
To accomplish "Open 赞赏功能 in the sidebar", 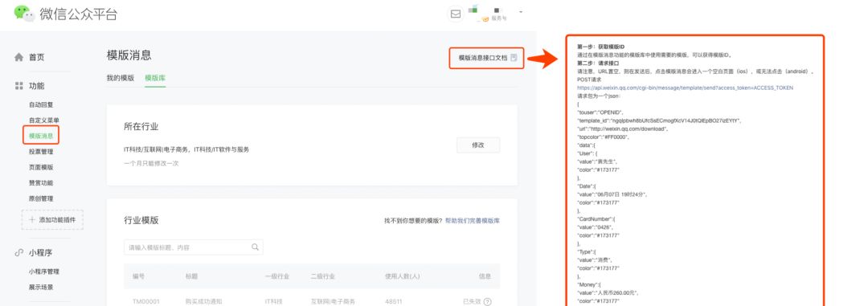I will (x=41, y=182).
